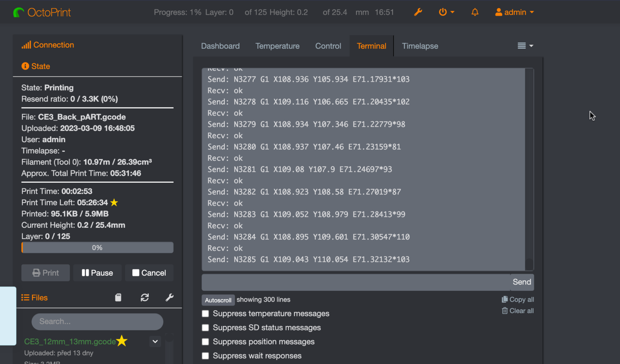Viewport: 620px width, 364px height.
Task: Expand the tabs overflow menu
Action: [525, 46]
